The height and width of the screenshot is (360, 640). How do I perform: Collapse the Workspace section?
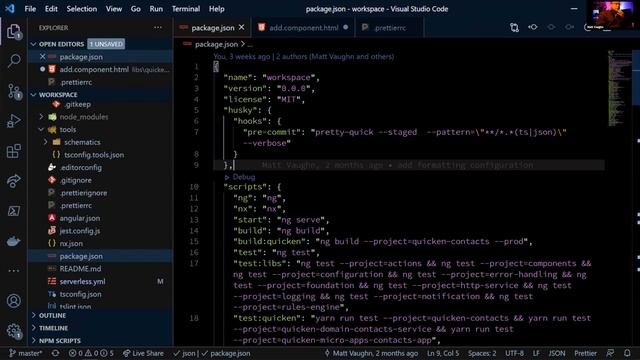click(x=33, y=95)
